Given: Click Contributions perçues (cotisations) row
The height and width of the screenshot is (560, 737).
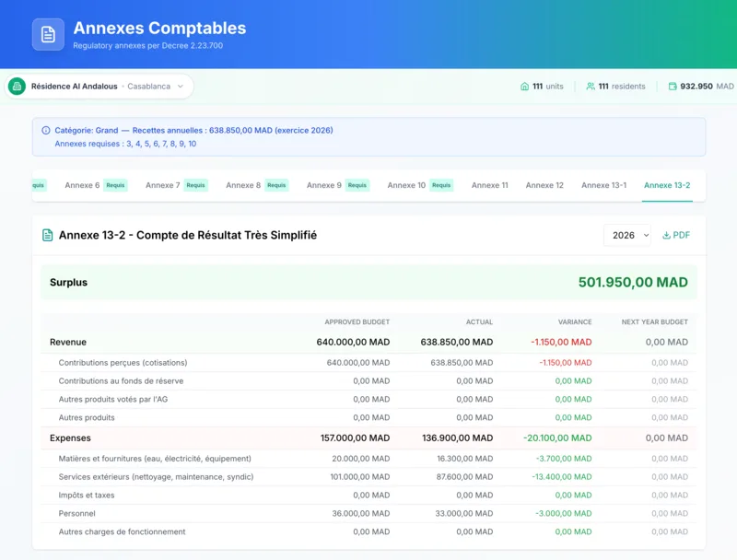Looking at the screenshot, I should coord(368,363).
